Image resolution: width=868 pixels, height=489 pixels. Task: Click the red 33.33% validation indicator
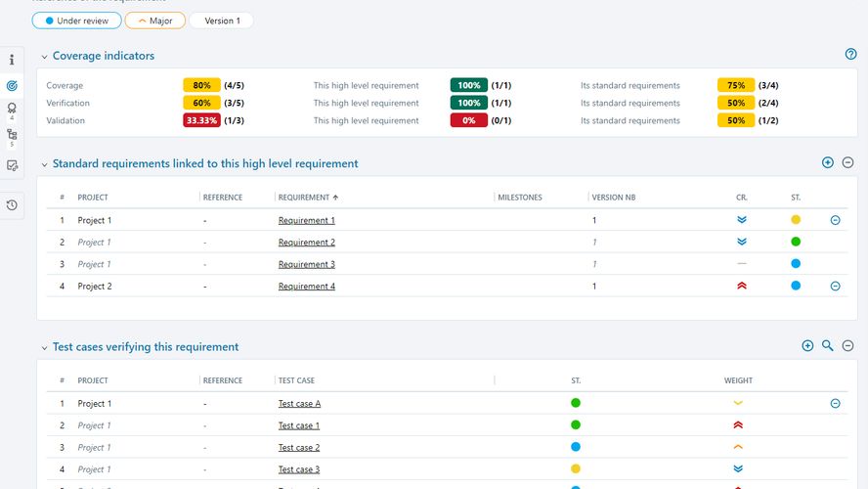(201, 120)
